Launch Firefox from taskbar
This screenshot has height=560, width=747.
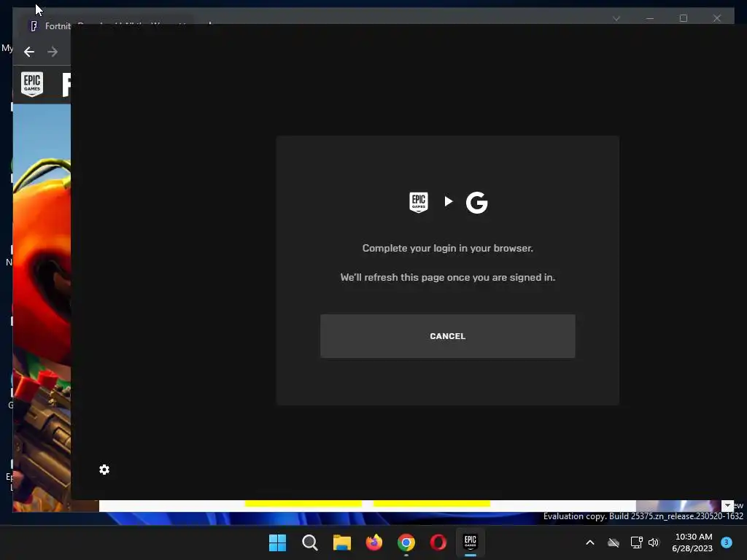point(374,542)
